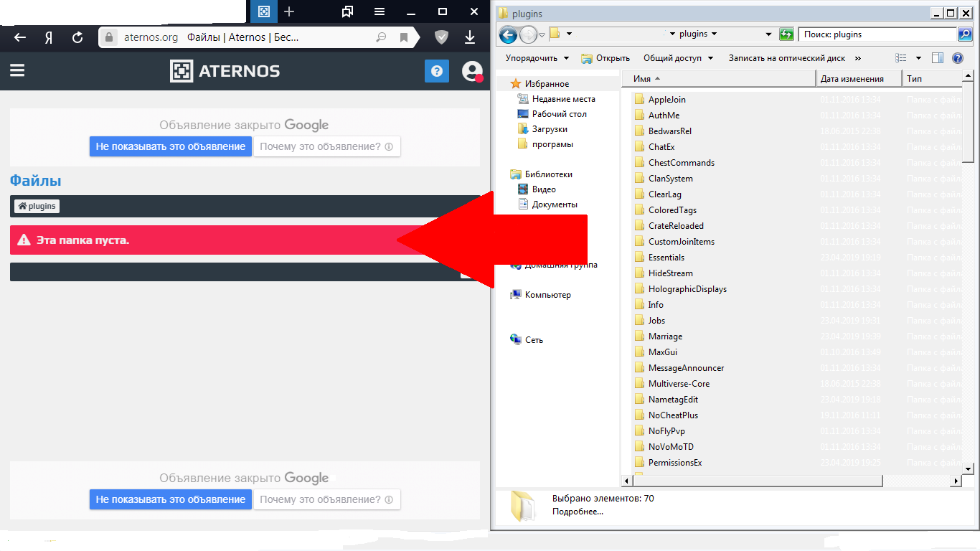The image size is (980, 551).
Task: Open 'Рабочий стол' in sidebar
Action: (x=559, y=114)
